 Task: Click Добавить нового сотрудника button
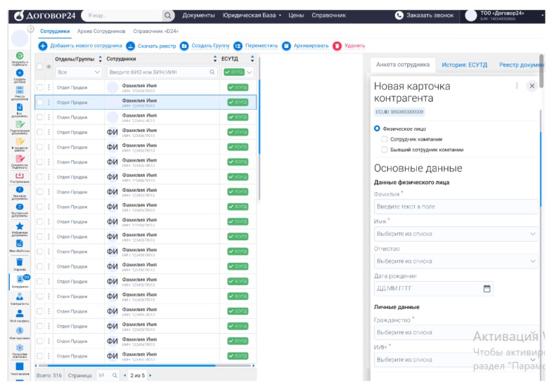pyautogui.click(x=80, y=46)
